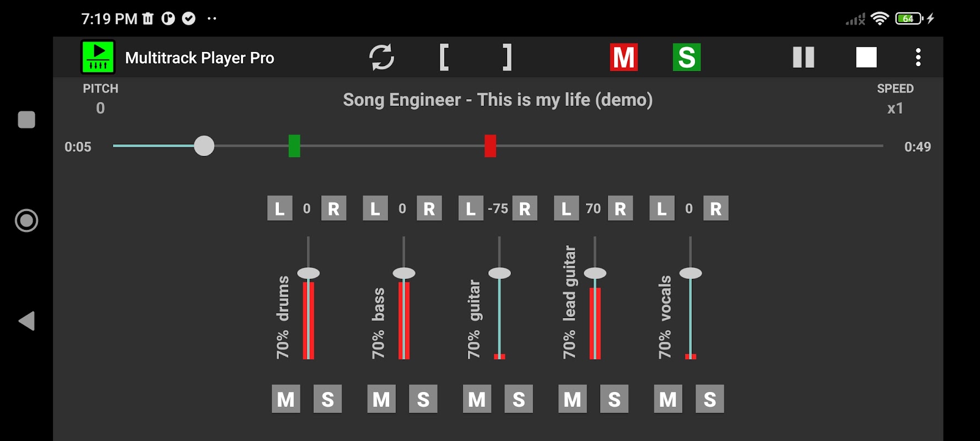This screenshot has height=441, width=980.
Task: Click the red loop end marker
Action: tap(491, 146)
